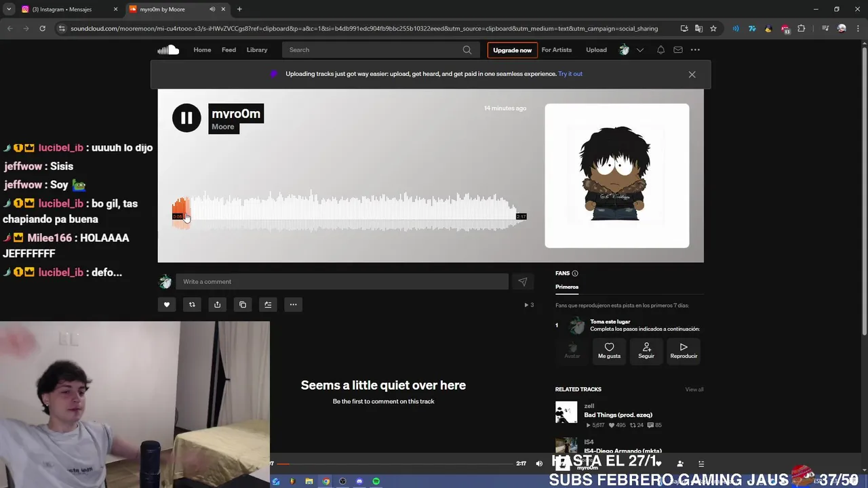Screen dimensions: 868x488
Task: Click the Reproducir button
Action: tap(684, 350)
